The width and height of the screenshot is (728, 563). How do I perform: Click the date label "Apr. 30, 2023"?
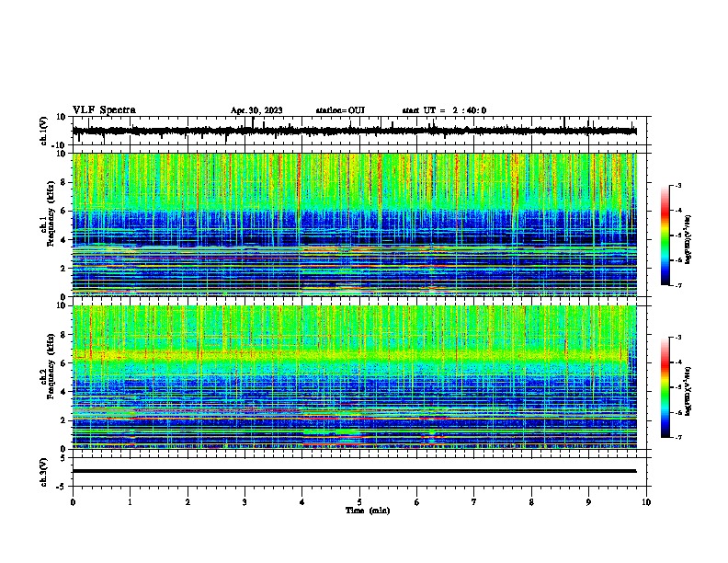click(256, 110)
